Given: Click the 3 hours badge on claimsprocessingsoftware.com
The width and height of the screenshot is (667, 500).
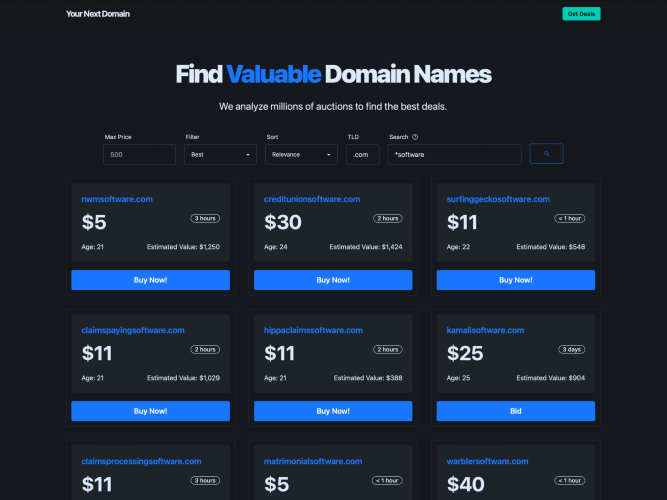Looking at the screenshot, I should click(205, 480).
